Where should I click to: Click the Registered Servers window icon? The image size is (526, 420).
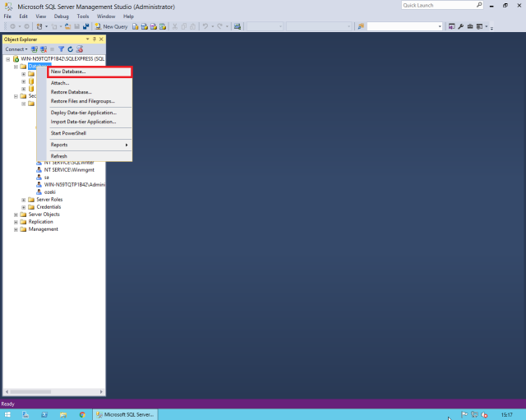[479, 26]
